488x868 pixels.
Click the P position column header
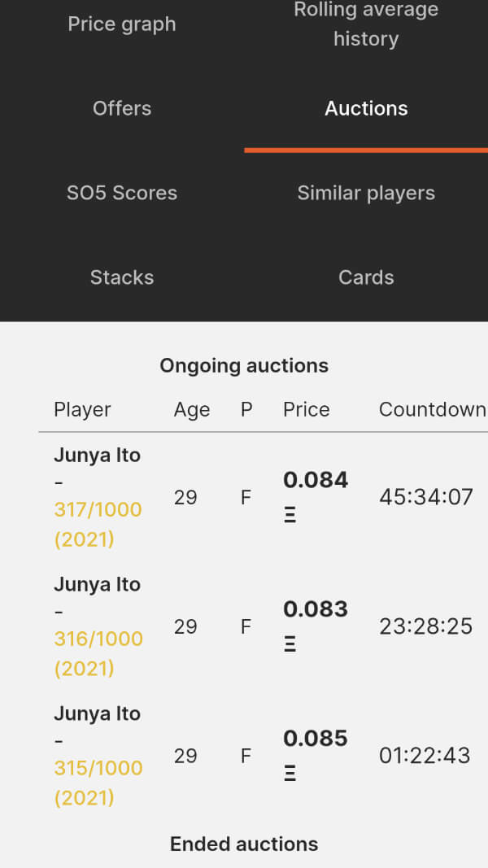tap(246, 409)
